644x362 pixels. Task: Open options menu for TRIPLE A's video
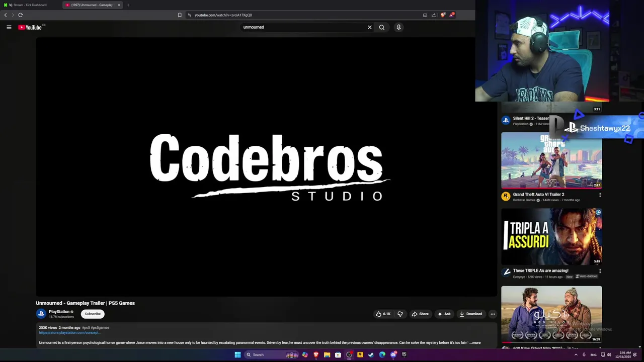pos(600,271)
